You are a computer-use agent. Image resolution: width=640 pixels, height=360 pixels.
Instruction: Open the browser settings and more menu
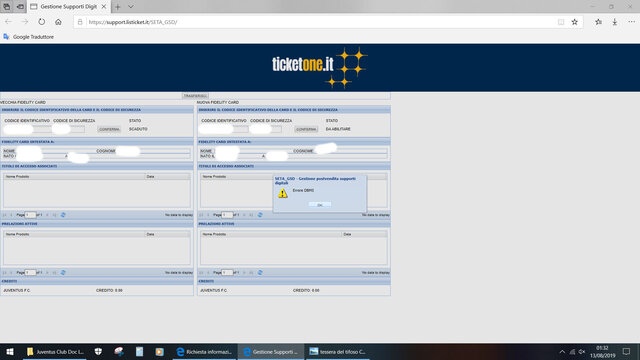631,22
